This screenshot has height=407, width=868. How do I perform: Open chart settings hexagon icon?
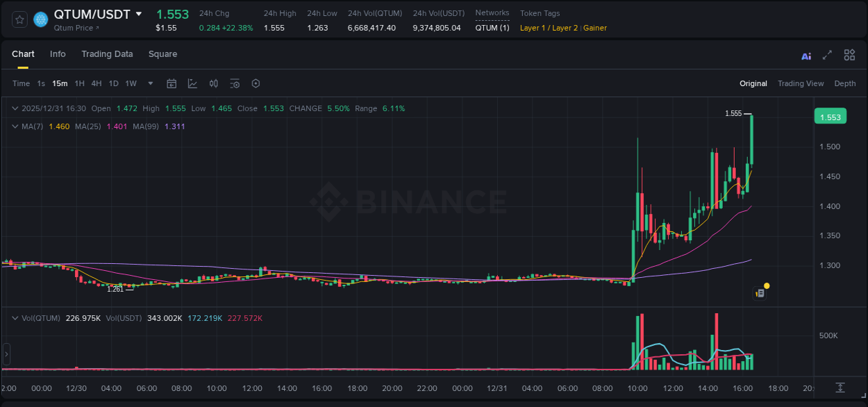(x=256, y=83)
